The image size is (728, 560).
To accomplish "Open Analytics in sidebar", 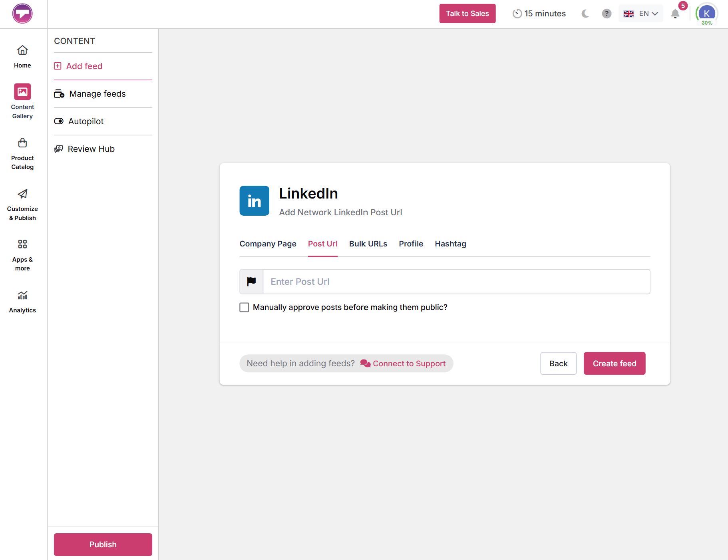I will [22, 302].
